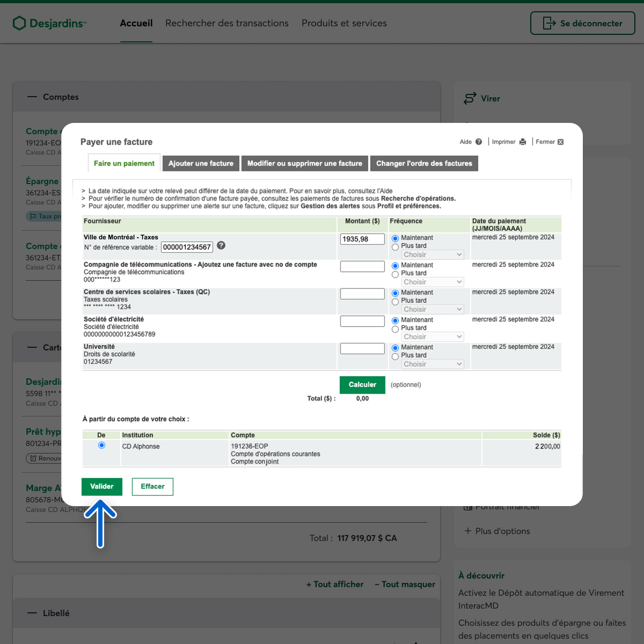Click help icon beside reference number field
Image resolution: width=644 pixels, height=644 pixels.
pos(221,245)
